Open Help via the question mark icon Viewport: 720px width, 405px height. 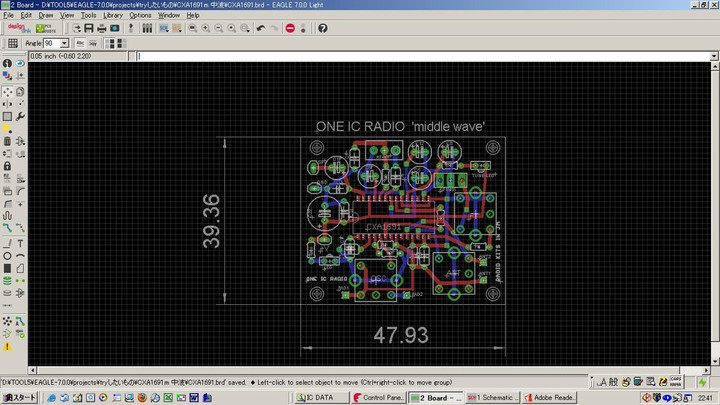324,28
